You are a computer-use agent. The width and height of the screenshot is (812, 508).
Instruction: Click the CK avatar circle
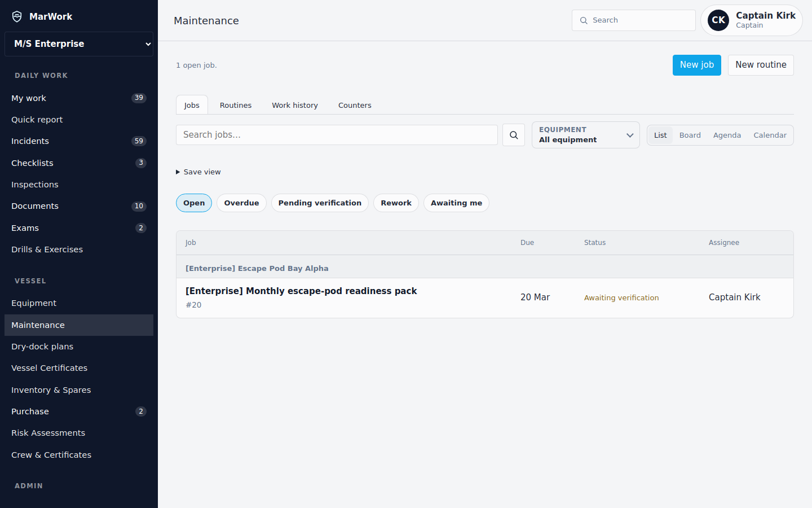(718, 20)
